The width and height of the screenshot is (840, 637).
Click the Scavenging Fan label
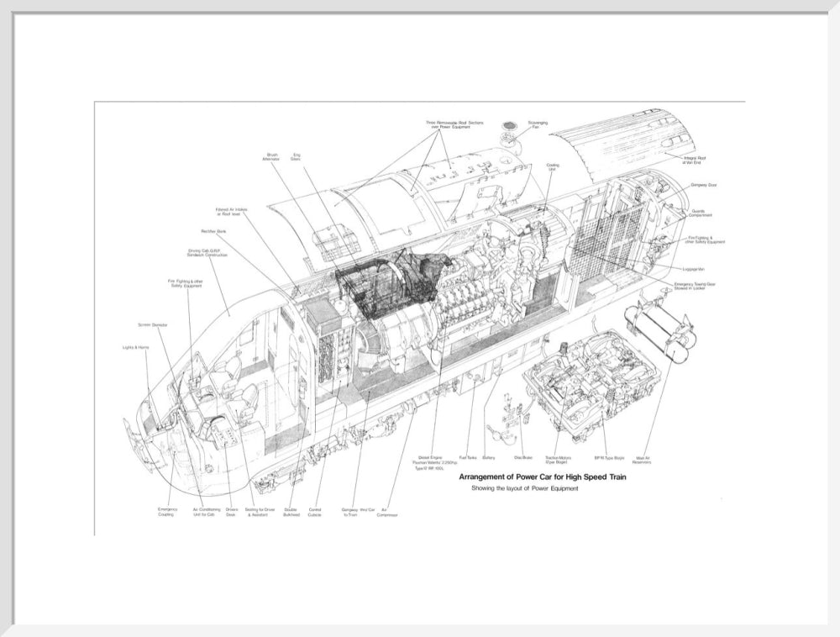[538, 123]
